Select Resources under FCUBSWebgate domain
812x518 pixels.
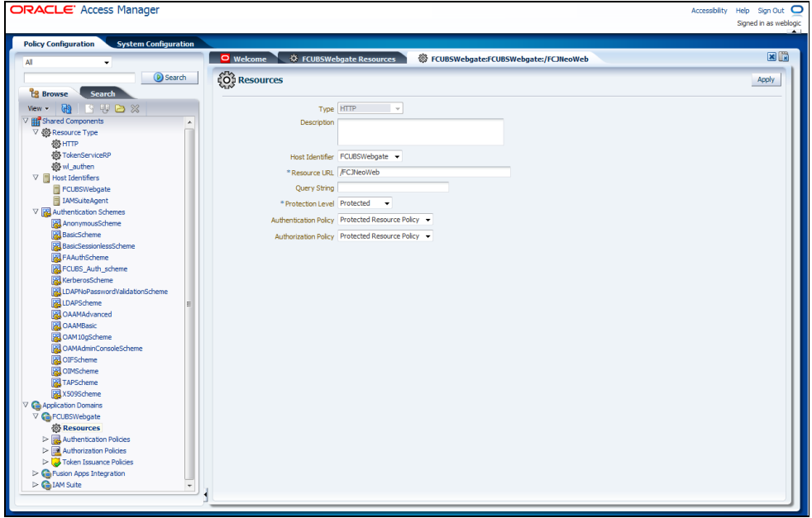[81, 428]
